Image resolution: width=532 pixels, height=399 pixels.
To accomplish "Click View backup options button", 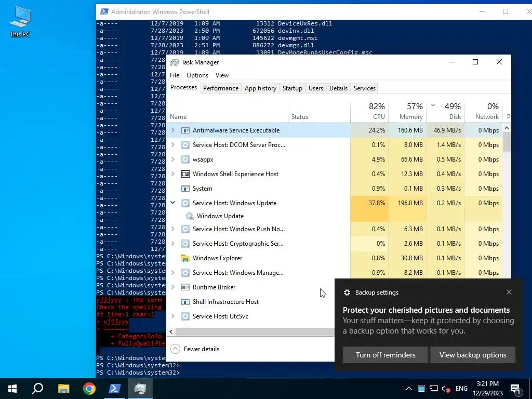I will 473,355.
